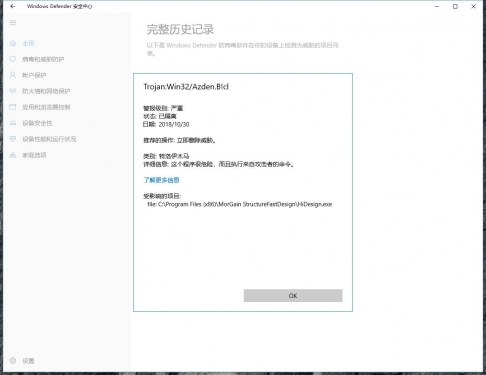Click the 类别: 特洛伊木马 line
486x375 pixels.
(x=166, y=156)
